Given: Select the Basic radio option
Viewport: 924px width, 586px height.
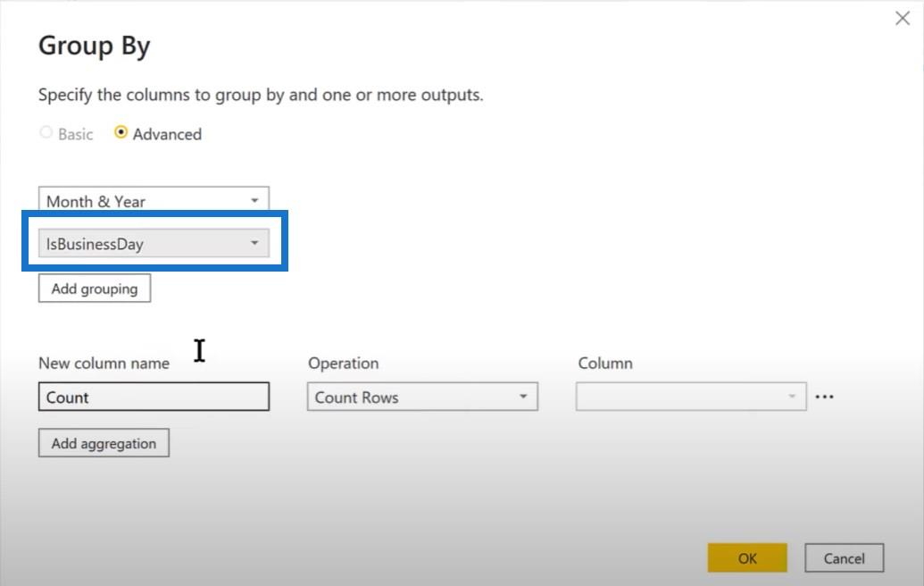Looking at the screenshot, I should (x=46, y=132).
